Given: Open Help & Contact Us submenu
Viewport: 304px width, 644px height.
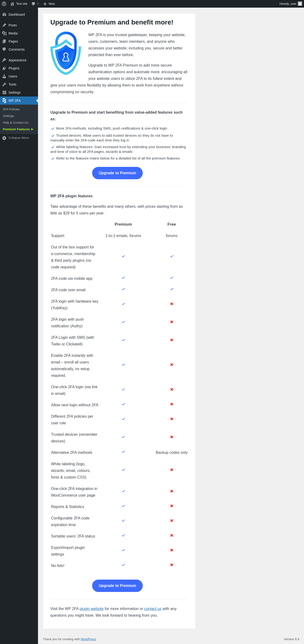Looking at the screenshot, I should (15, 122).
